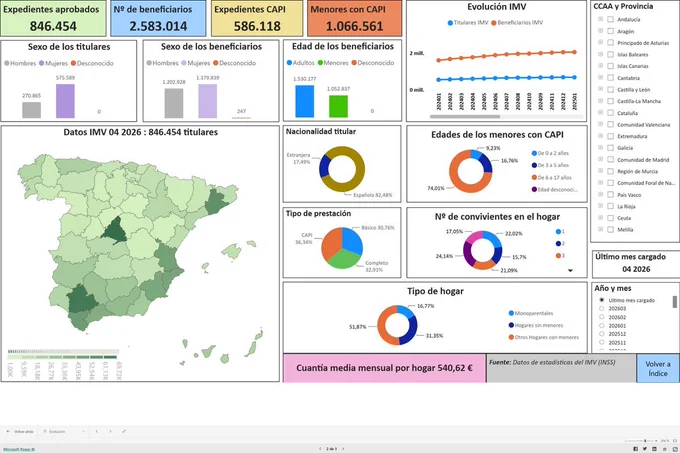Expand Extremadura provinces
This screenshot has height=453, width=680.
(x=601, y=136)
